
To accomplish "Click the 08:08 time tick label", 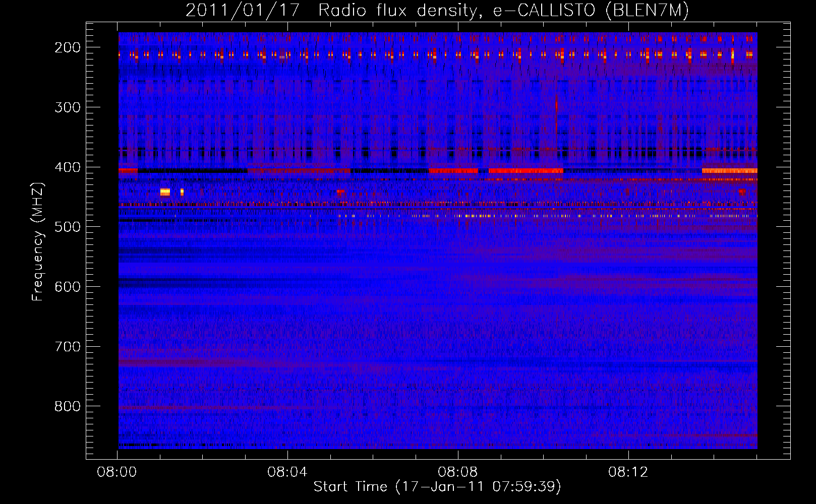I will (x=458, y=472).
